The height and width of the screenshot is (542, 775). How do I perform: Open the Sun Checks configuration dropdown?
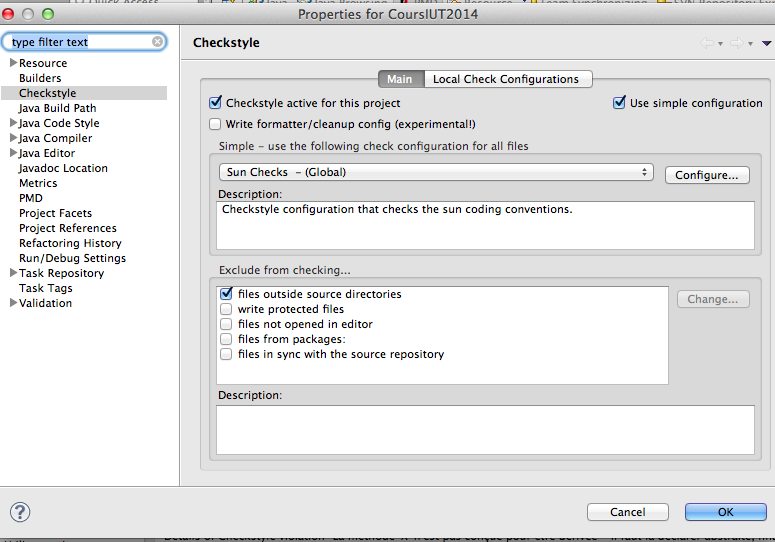point(438,172)
